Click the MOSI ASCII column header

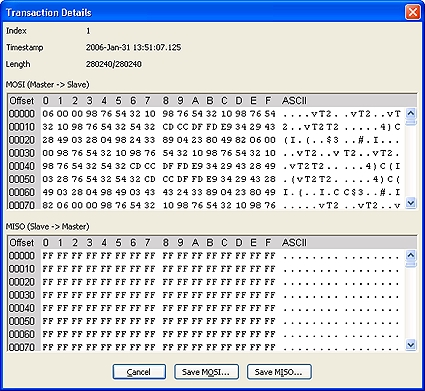tap(294, 101)
